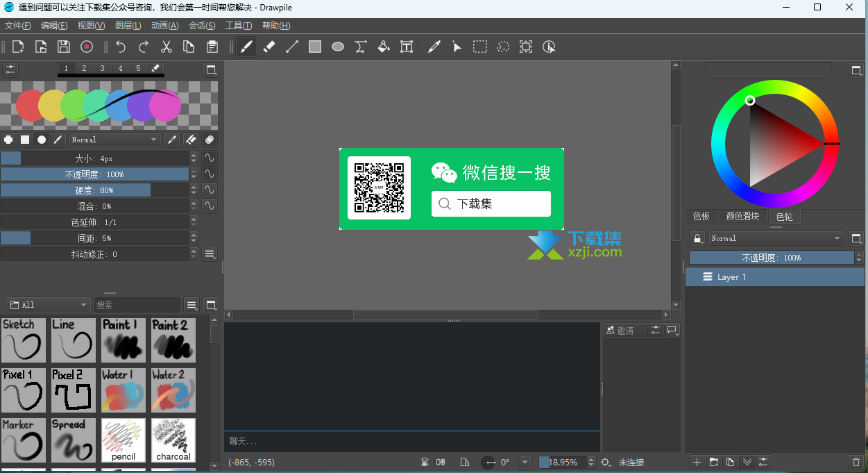Switch to brush slot 3
This screenshot has height=473, width=868.
click(102, 68)
